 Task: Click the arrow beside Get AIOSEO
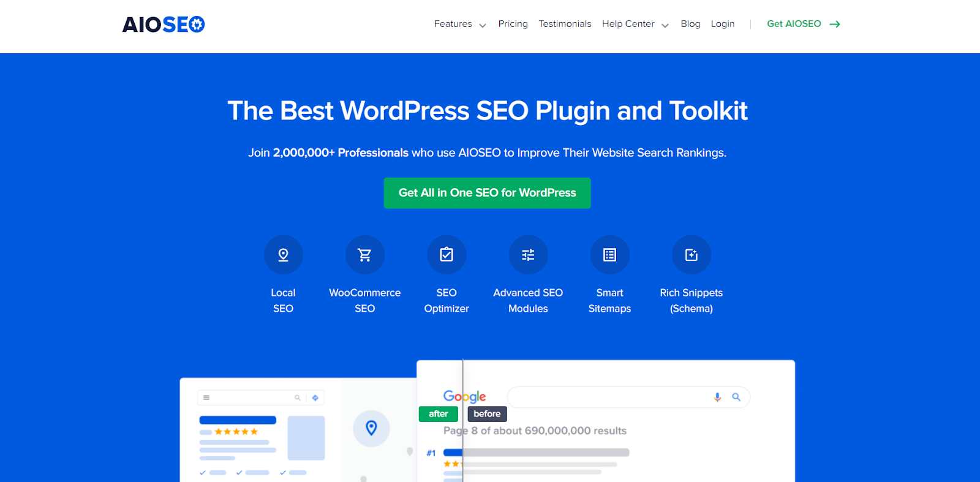point(835,24)
